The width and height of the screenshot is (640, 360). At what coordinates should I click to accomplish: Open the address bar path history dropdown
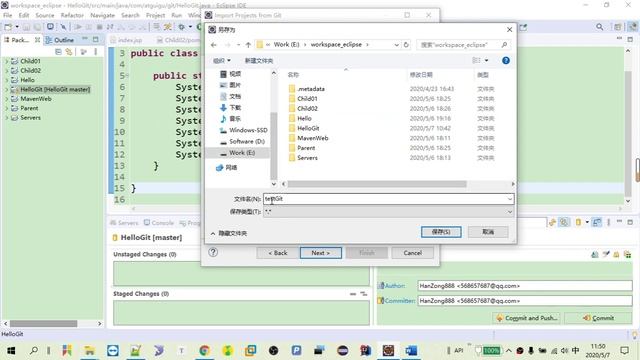396,45
